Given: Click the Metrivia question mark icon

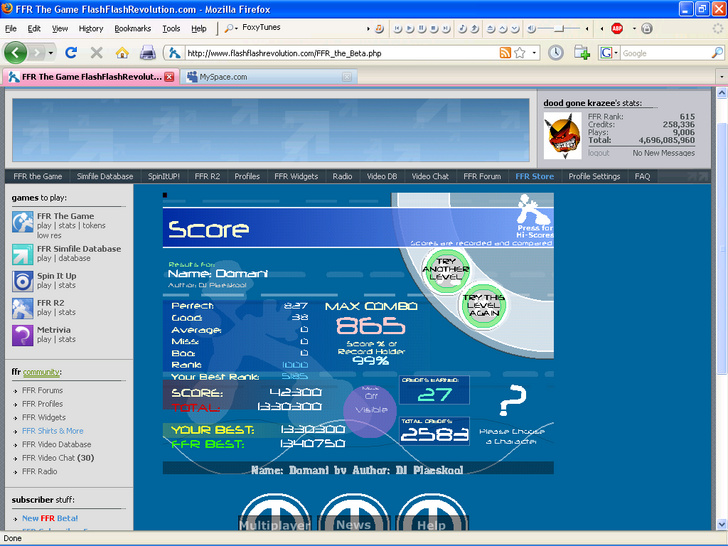Looking at the screenshot, I should pyautogui.click(x=22, y=335).
